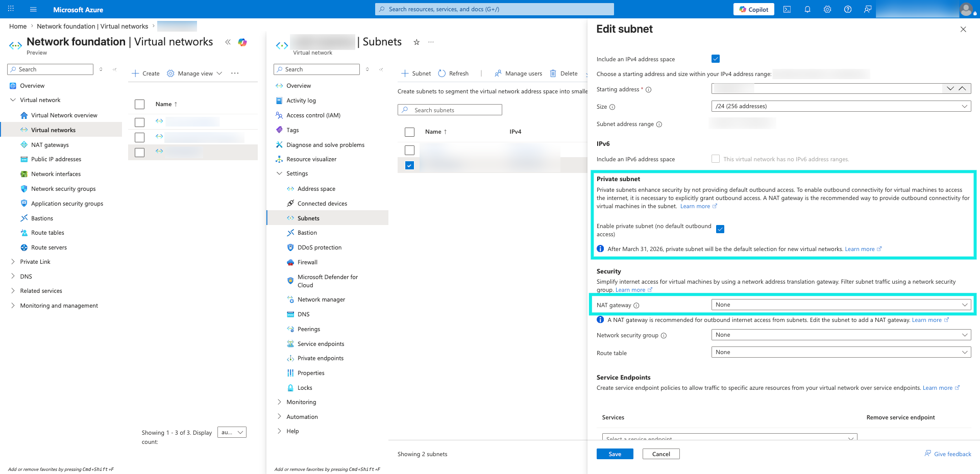Image resolution: width=980 pixels, height=474 pixels.
Task: Open NAT gateways in left menu
Action: (x=50, y=145)
